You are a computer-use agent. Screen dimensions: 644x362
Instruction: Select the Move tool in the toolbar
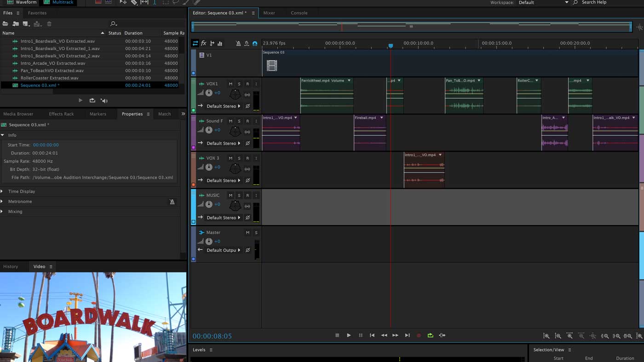tap(122, 2)
